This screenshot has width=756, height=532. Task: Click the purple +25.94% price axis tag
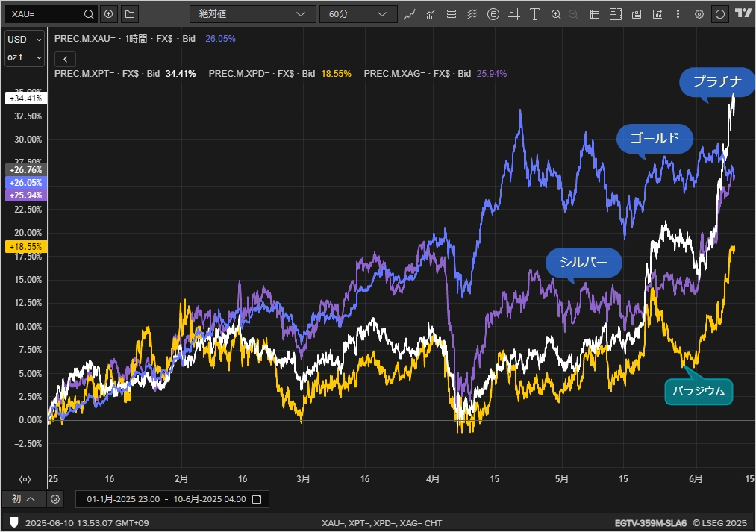tap(26, 195)
